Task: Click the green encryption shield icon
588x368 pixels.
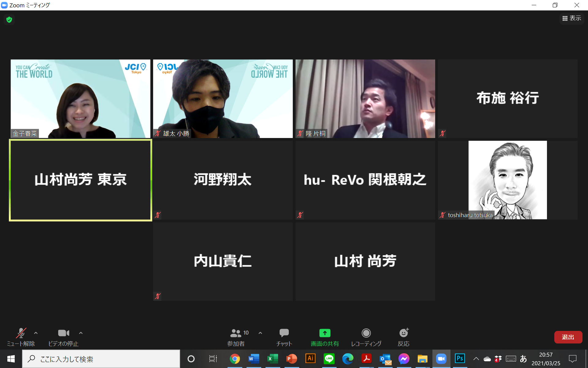Action: pyautogui.click(x=9, y=20)
